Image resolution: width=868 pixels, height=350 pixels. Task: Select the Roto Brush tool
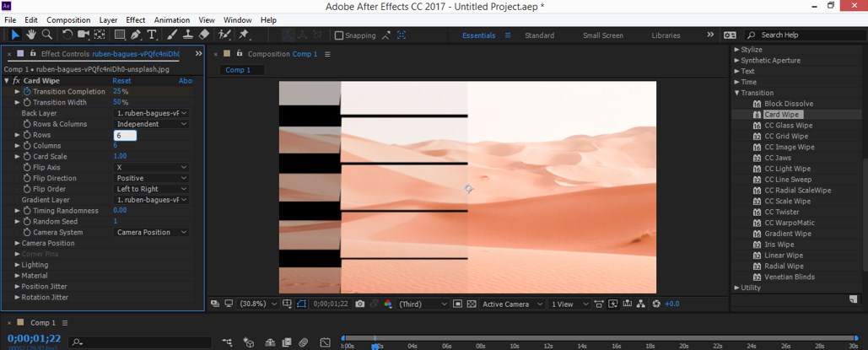[x=224, y=35]
